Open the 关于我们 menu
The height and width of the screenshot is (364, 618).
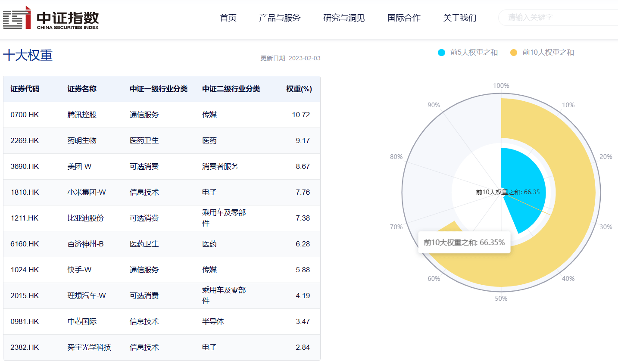(x=459, y=18)
